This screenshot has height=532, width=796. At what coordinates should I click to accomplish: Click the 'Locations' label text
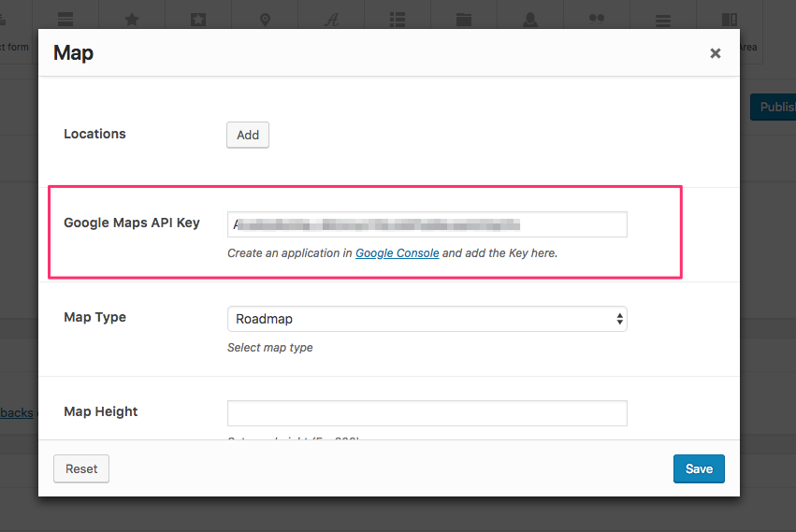click(94, 134)
